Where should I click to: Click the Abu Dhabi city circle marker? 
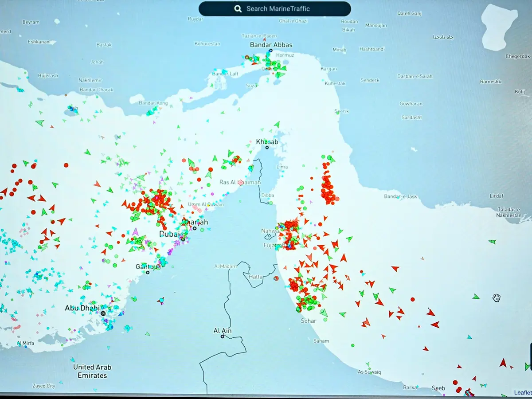tap(103, 313)
